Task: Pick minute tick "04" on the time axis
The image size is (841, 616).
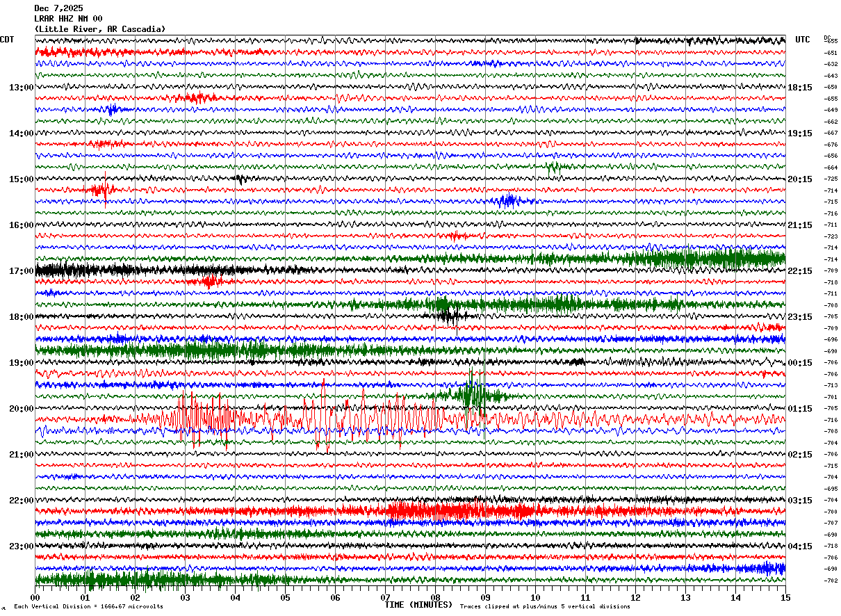Action: coord(236,598)
